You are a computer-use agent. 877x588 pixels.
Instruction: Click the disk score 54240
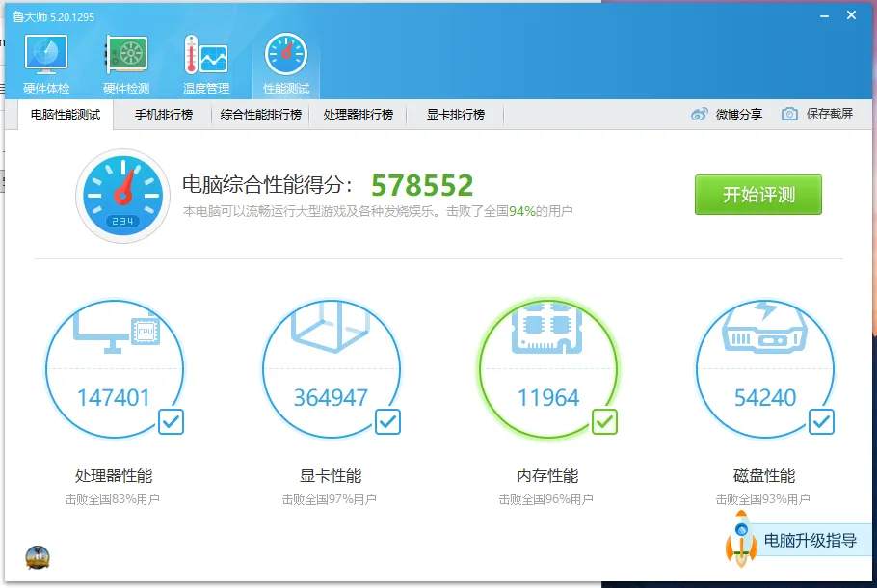[x=765, y=398]
